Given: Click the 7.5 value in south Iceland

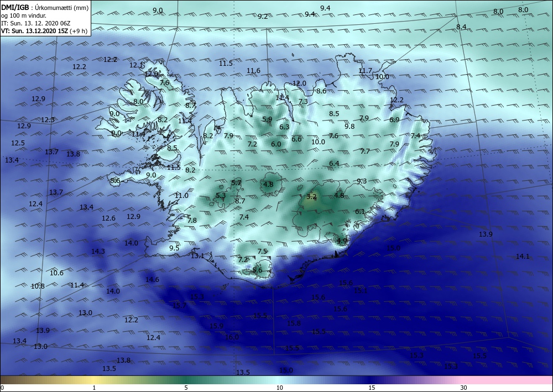Looking at the screenshot, I should pyautogui.click(x=262, y=252).
